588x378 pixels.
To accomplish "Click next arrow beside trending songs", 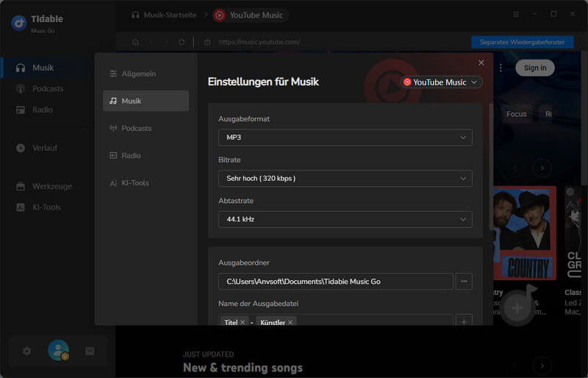I will click(542, 365).
